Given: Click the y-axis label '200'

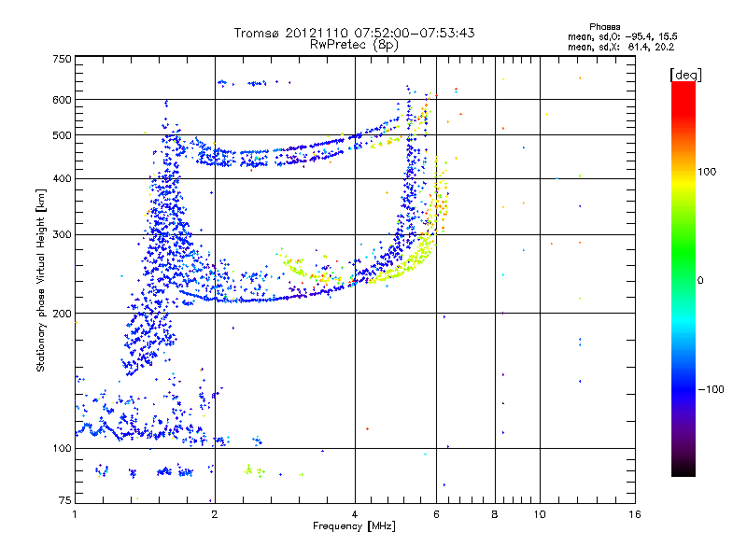Looking at the screenshot, I should tap(62, 314).
